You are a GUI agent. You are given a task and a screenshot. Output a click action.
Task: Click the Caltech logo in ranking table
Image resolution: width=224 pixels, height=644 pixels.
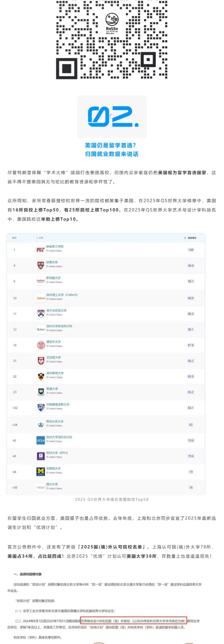point(41,298)
